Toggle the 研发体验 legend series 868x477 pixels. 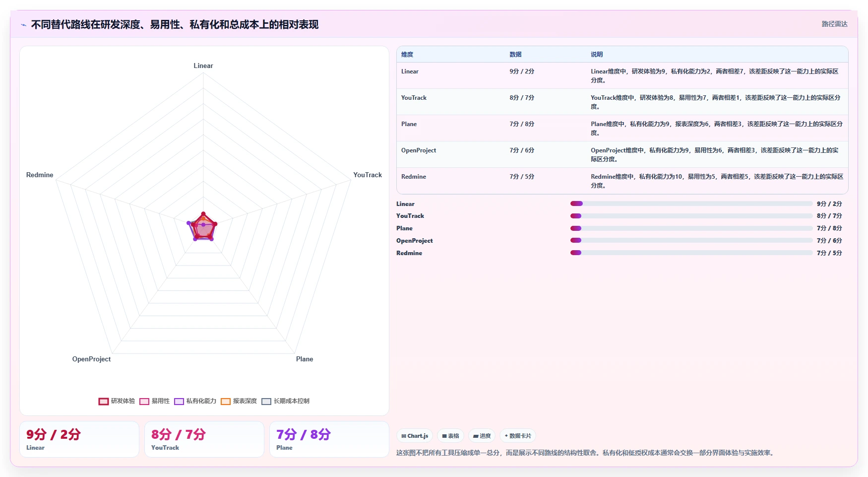tap(117, 401)
